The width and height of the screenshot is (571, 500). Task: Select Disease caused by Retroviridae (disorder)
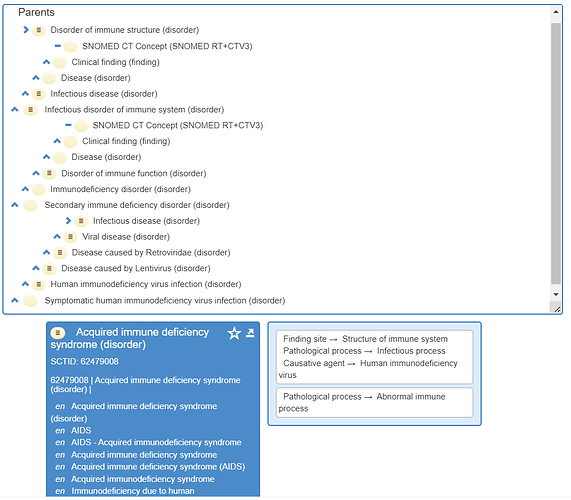(151, 253)
